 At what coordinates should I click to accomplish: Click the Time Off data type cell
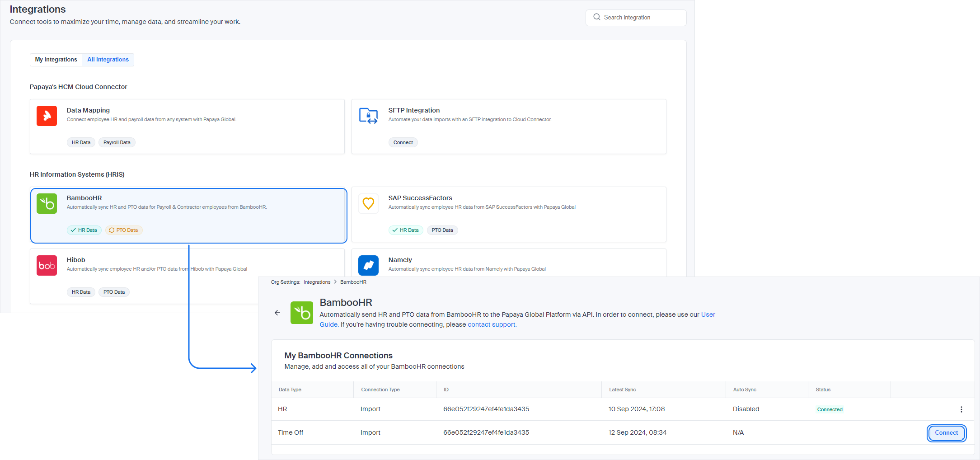pos(291,432)
